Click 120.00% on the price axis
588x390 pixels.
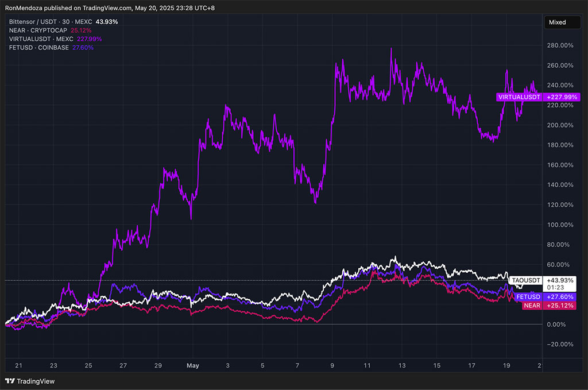coord(560,204)
